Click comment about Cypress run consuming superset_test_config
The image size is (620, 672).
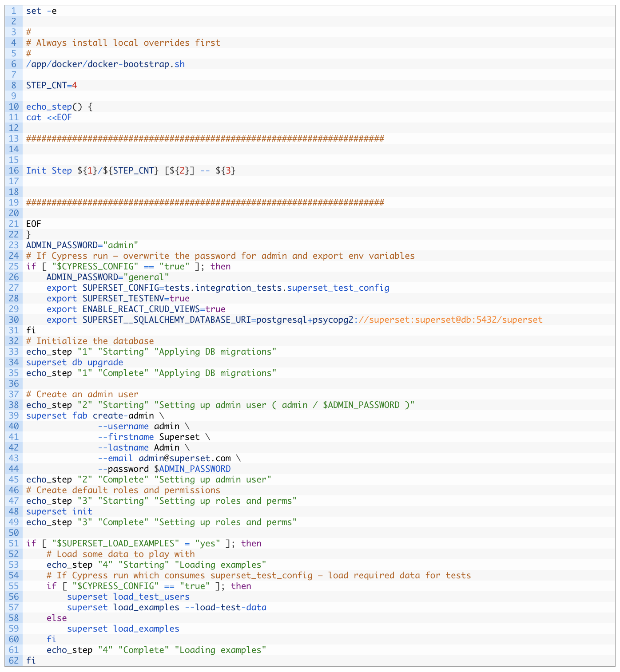coord(259,575)
